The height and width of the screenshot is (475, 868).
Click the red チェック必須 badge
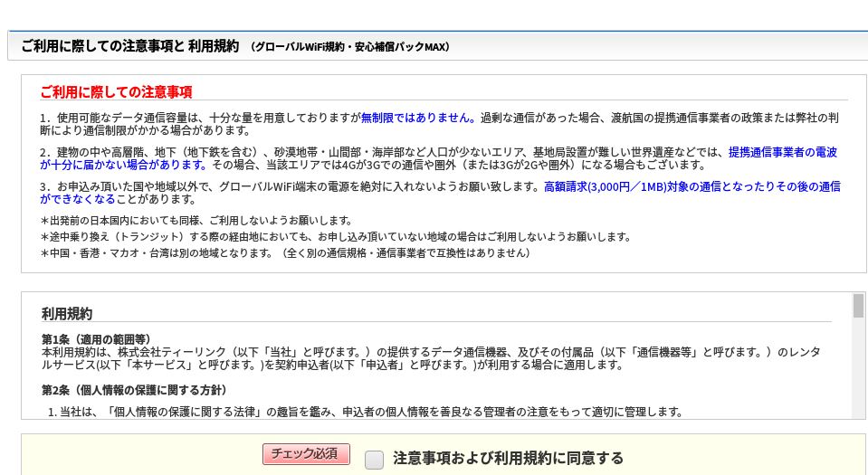click(x=306, y=454)
